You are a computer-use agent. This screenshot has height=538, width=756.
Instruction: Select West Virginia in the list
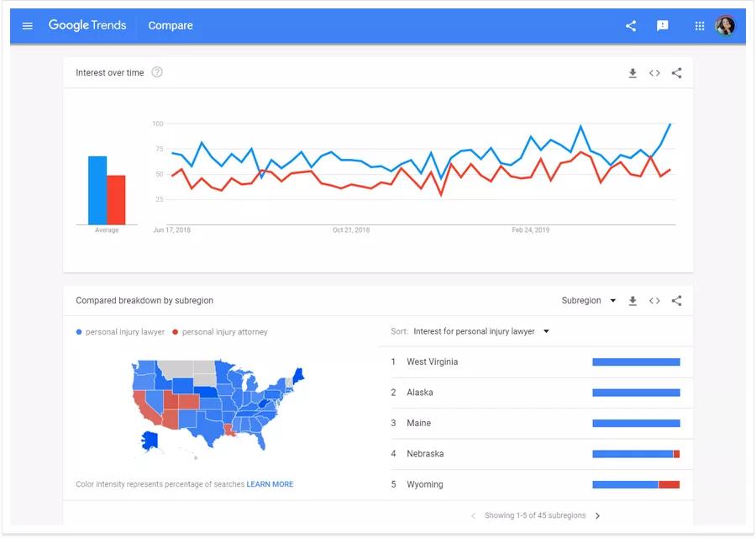(433, 362)
